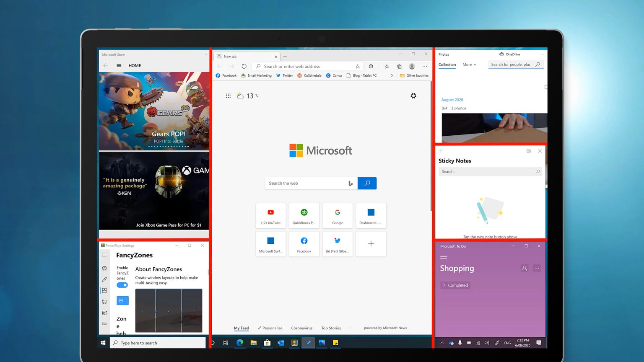Open a new tab with plus button in Edge
The width and height of the screenshot is (644, 362).
click(285, 57)
